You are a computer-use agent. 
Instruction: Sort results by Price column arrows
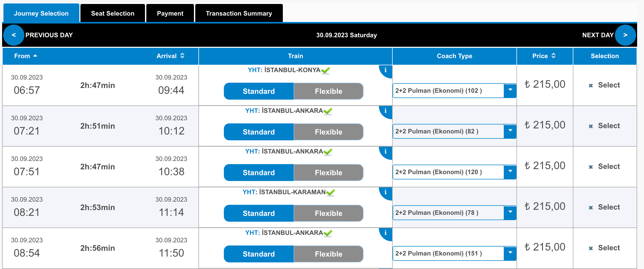(554, 56)
